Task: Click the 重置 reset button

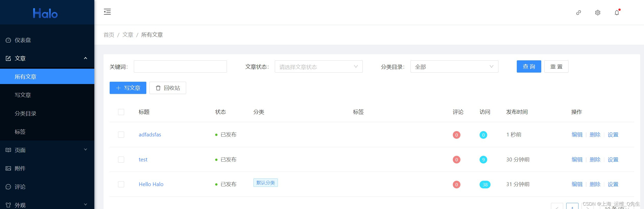Action: point(556,66)
